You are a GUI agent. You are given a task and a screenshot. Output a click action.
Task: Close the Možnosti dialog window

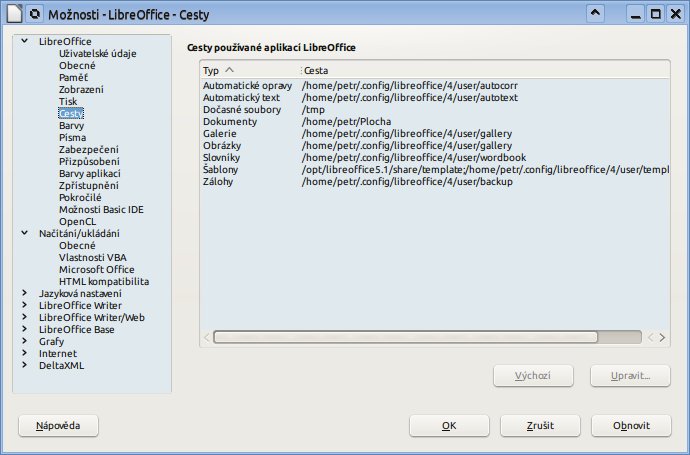click(676, 14)
